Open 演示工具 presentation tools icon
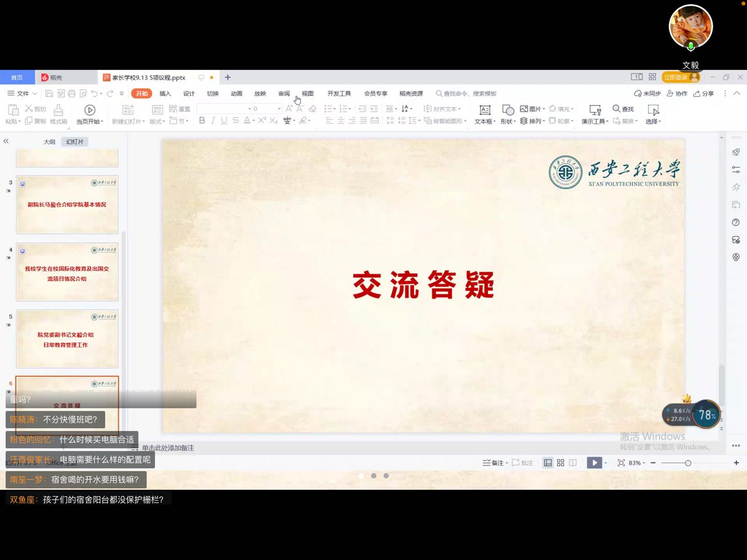747x560 pixels. pyautogui.click(x=594, y=110)
